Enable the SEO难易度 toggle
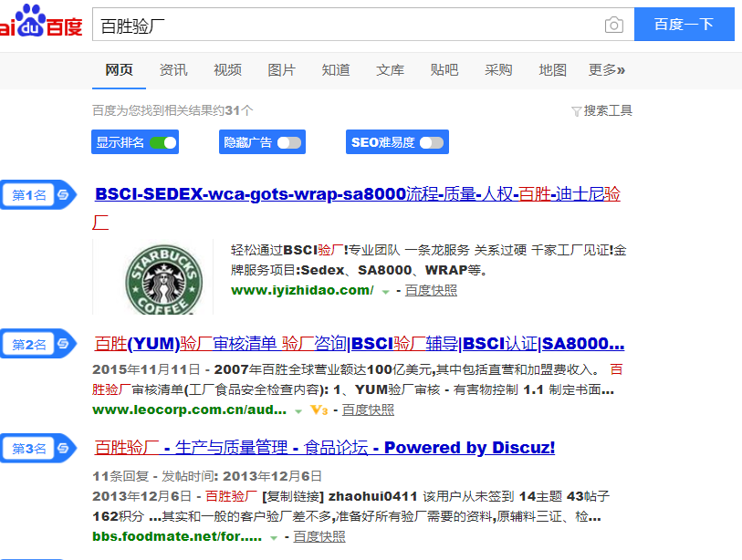 [432, 142]
